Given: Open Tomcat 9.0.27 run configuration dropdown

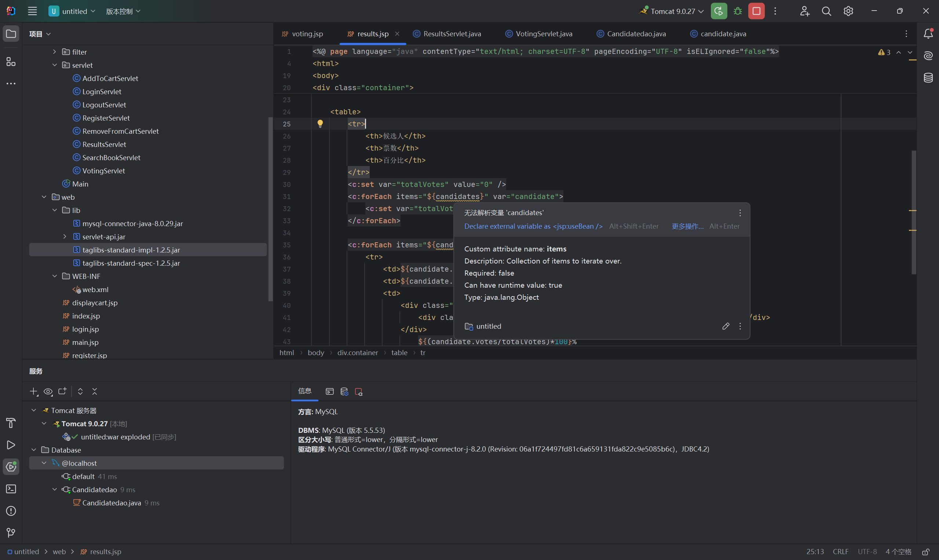Looking at the screenshot, I should click(x=672, y=11).
